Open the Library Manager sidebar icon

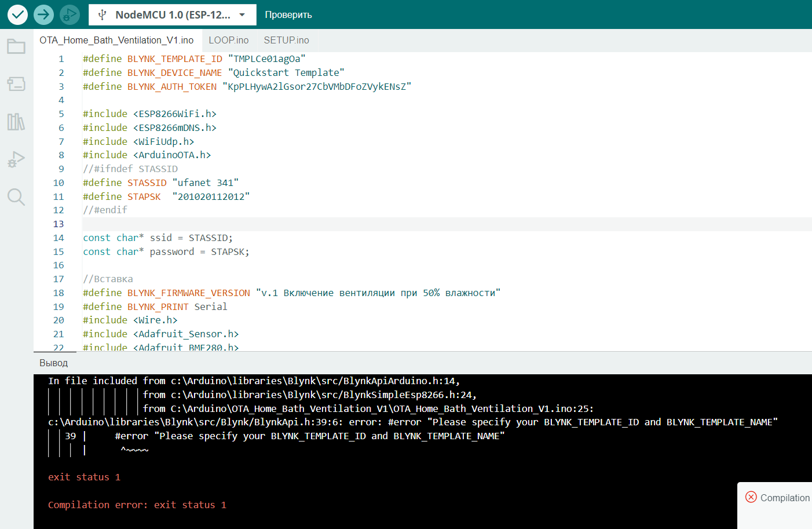pos(16,122)
